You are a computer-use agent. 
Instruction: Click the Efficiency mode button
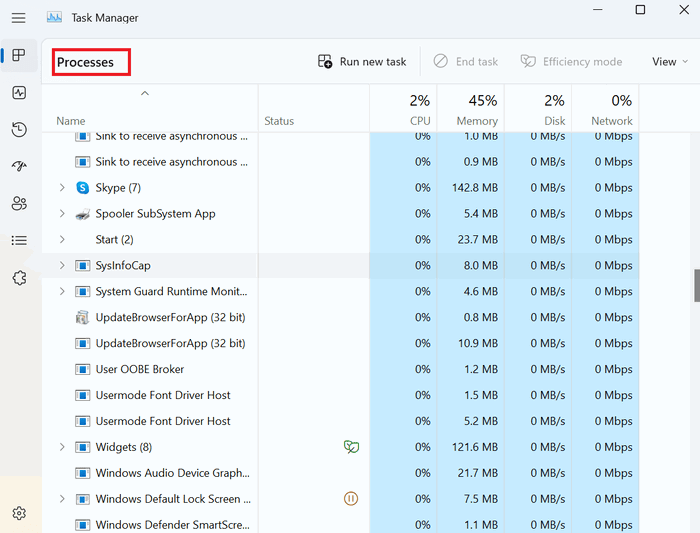[x=571, y=62]
